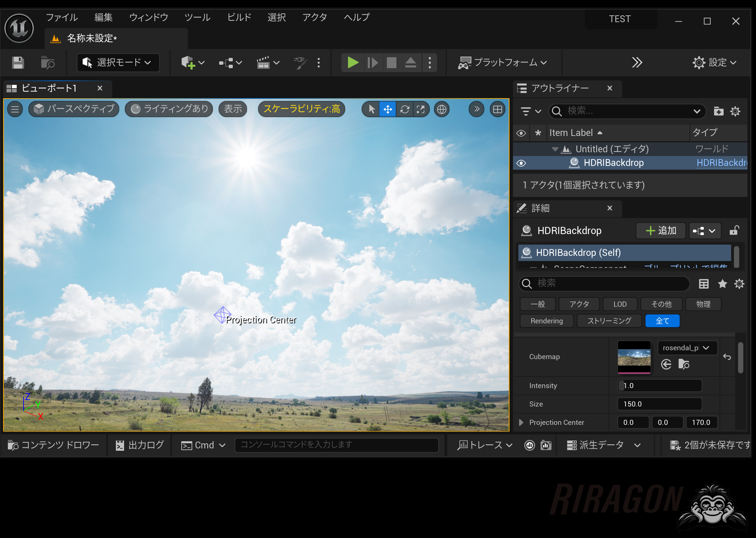Select the scale transform tool in viewport
Image resolution: width=756 pixels, height=538 pixels.
click(x=421, y=109)
